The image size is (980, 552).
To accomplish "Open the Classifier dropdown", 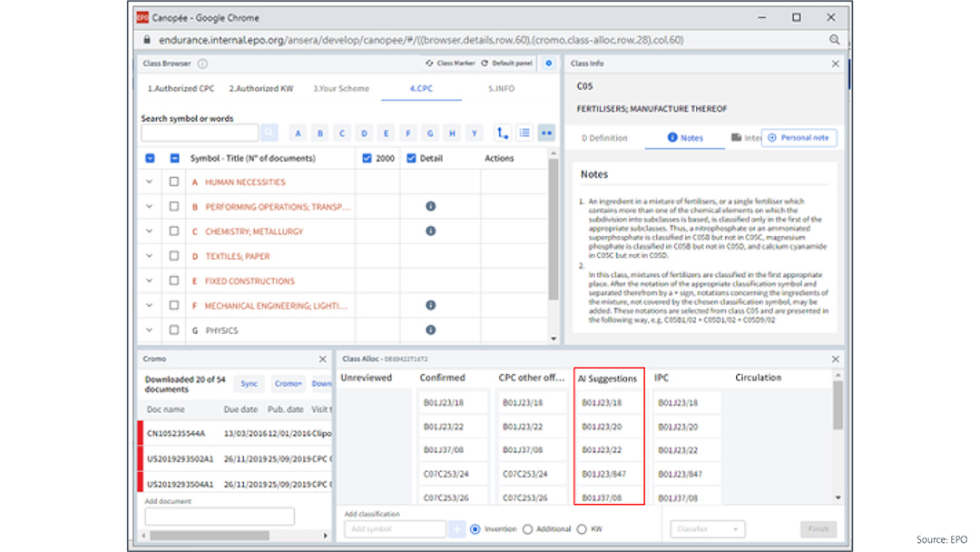I will 707,529.
